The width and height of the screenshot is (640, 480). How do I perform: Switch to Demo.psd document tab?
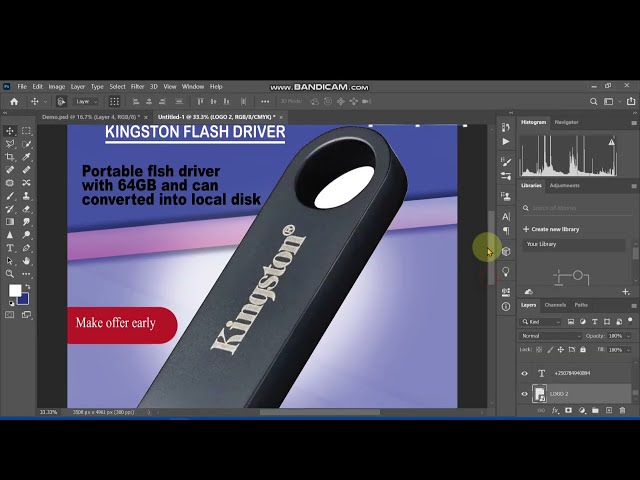tap(91, 117)
